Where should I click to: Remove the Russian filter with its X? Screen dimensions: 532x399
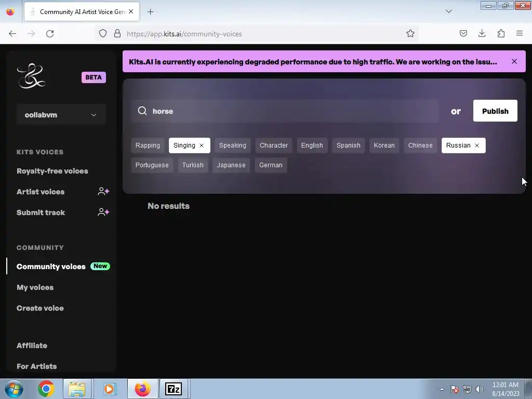pyautogui.click(x=477, y=145)
